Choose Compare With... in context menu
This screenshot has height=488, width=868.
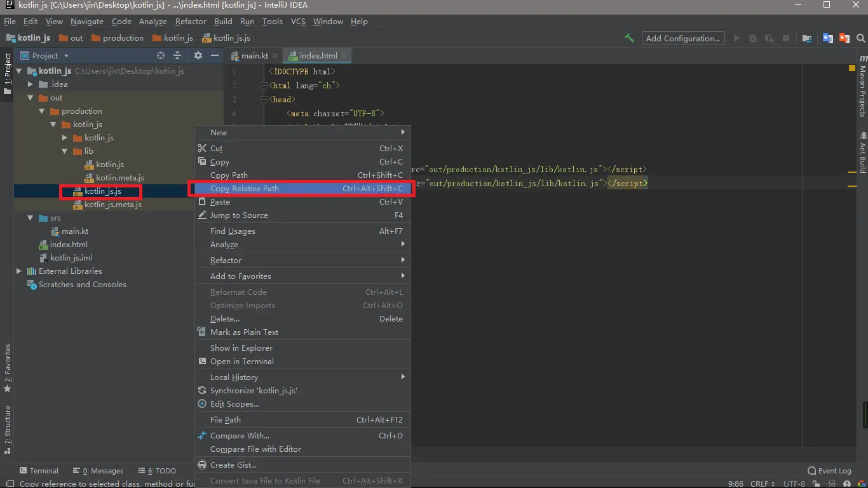[302, 436]
